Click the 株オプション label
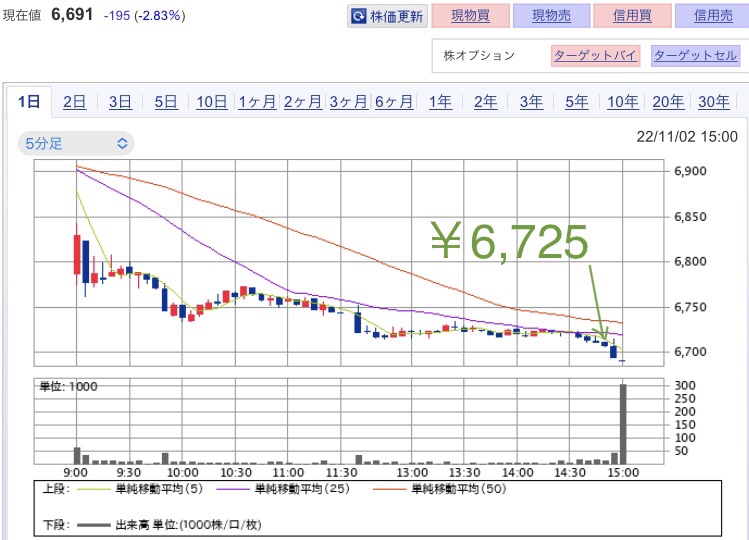 tap(479, 55)
